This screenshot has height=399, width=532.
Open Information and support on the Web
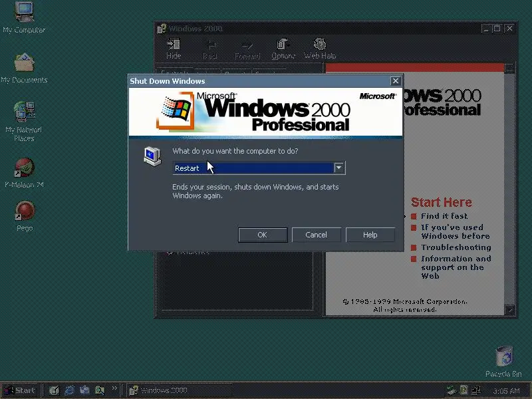(456, 267)
